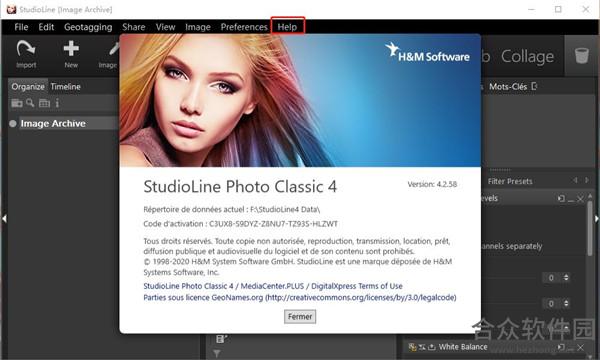600x360 pixels.
Task: Go to next Filter Presets with right arrow
Action: click(x=587, y=180)
